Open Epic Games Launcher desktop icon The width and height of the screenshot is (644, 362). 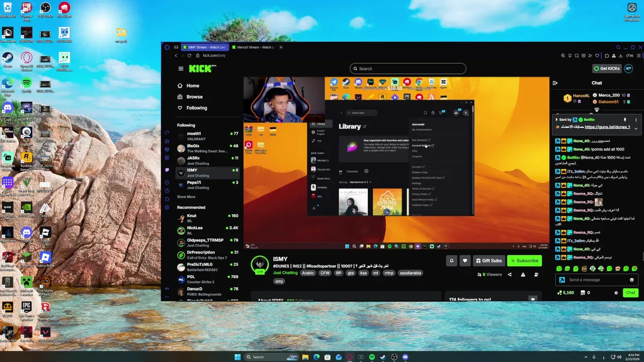click(26, 310)
